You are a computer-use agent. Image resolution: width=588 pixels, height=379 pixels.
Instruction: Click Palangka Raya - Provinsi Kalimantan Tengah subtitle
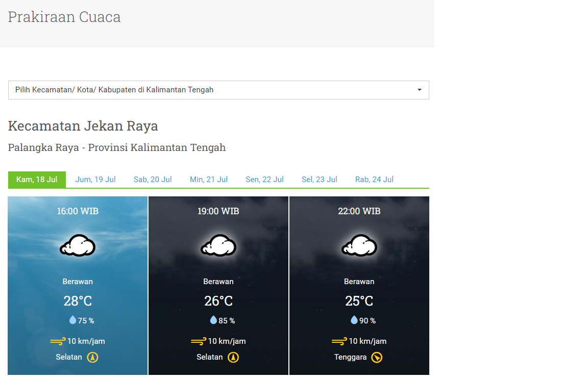(x=116, y=148)
